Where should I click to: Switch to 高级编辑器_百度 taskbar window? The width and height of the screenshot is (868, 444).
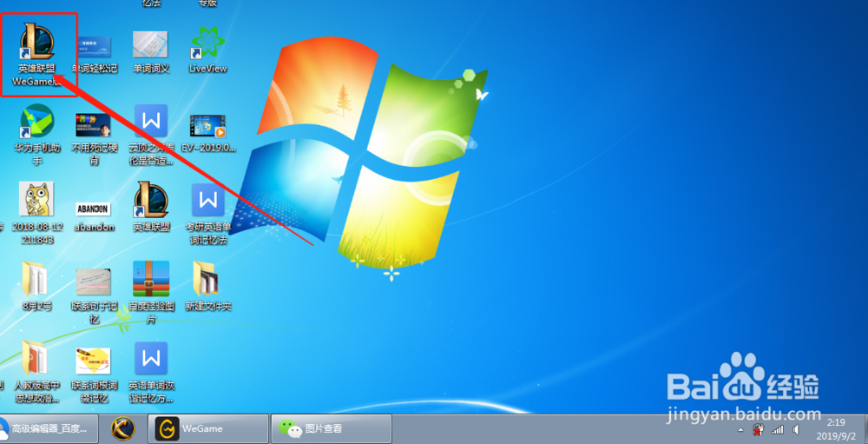pyautogui.click(x=49, y=428)
